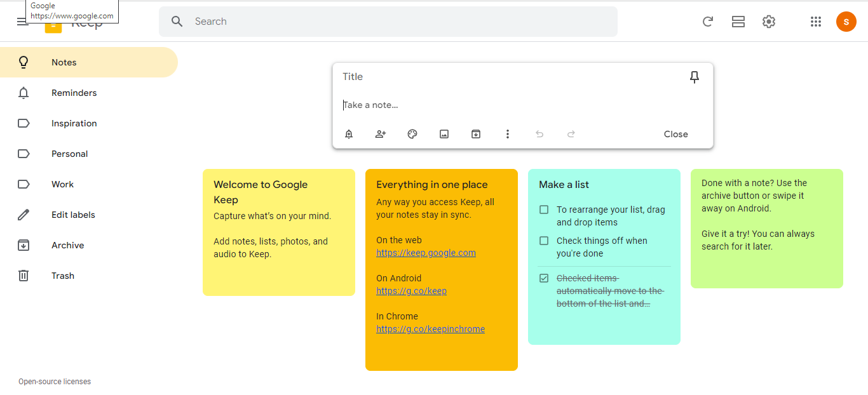Open the Work label
This screenshot has height=395, width=868.
[x=89, y=184]
